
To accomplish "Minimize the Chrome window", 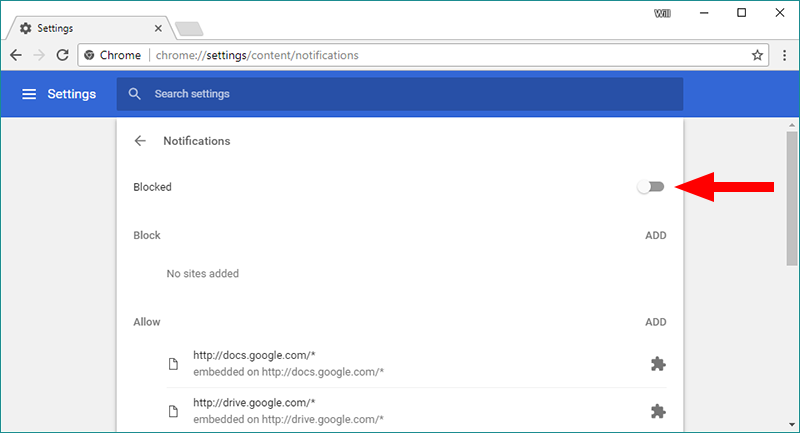I will pos(704,13).
